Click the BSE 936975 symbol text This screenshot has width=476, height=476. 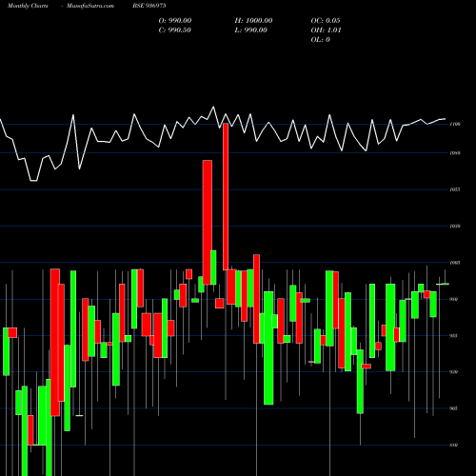149,6
